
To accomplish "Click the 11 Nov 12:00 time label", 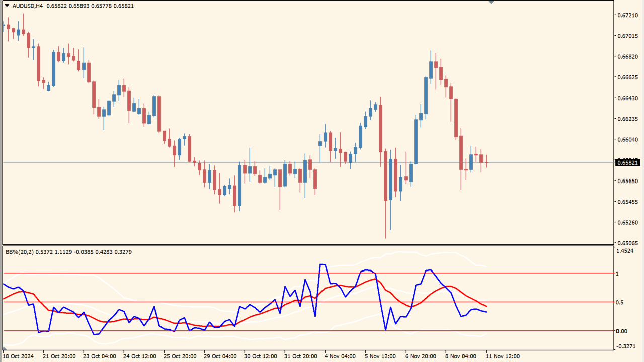I will [x=502, y=356].
